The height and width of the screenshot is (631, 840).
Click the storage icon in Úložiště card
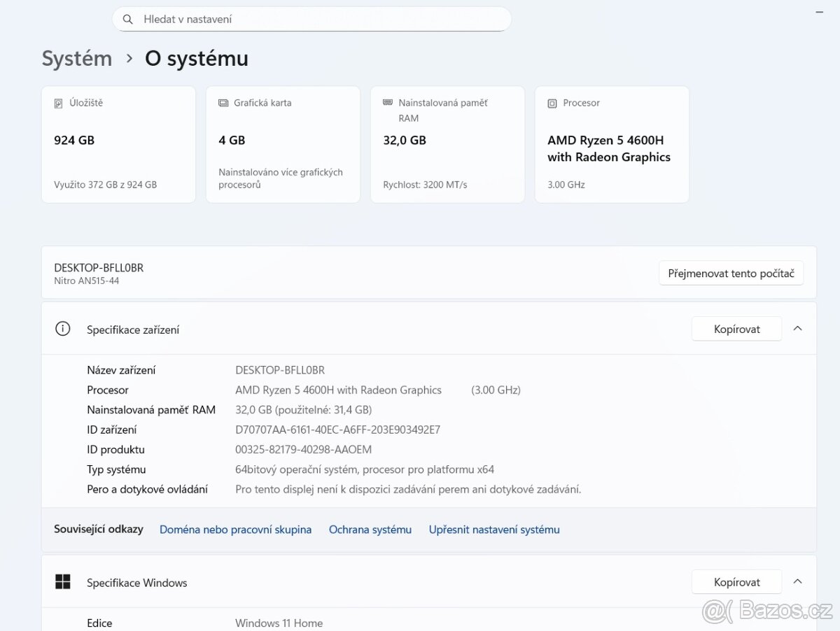click(x=59, y=104)
